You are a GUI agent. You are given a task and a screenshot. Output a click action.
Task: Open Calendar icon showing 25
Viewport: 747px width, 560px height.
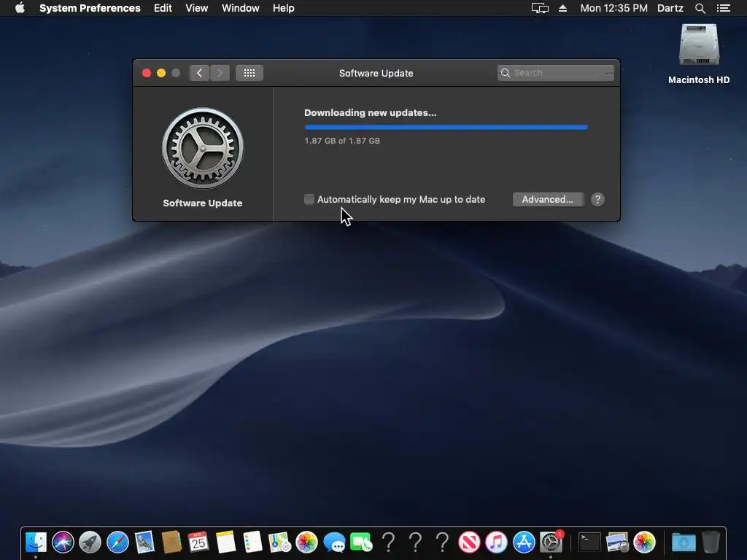click(x=198, y=542)
